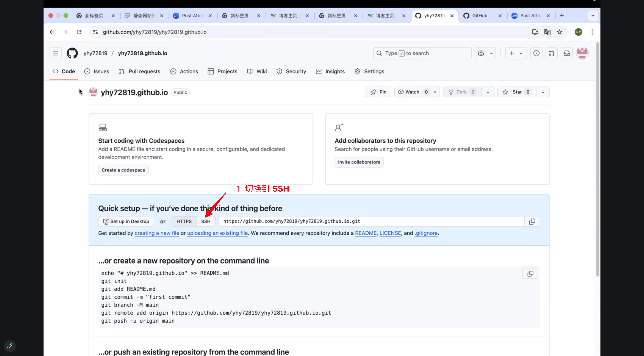Select the clone URL text field
Screen dimensions: 644x356
(372, 222)
